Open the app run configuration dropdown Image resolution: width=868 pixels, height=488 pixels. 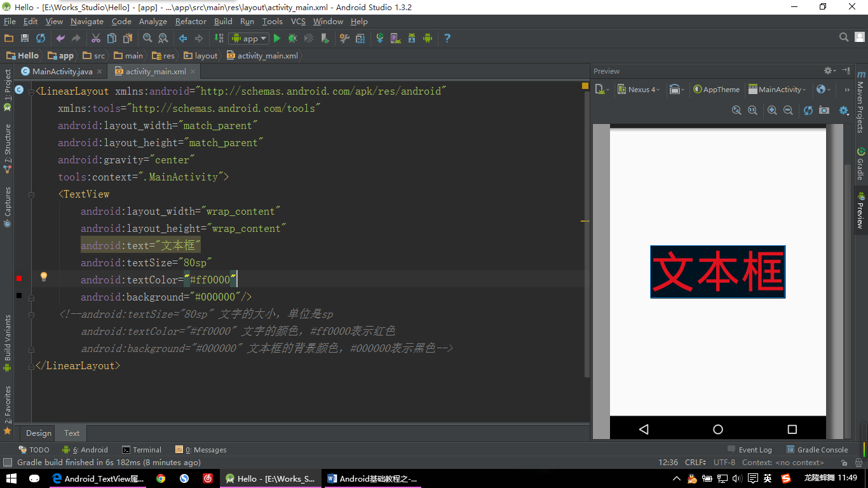point(248,38)
